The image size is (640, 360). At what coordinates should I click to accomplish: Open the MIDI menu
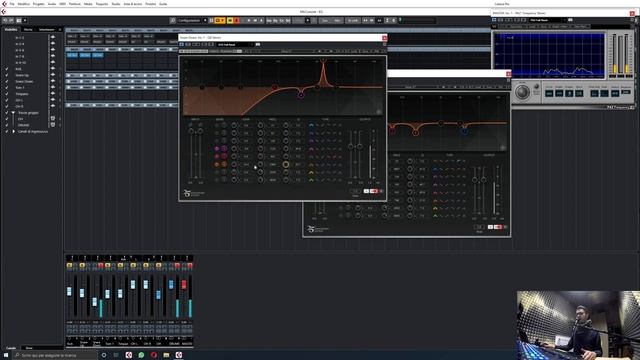click(62, 4)
